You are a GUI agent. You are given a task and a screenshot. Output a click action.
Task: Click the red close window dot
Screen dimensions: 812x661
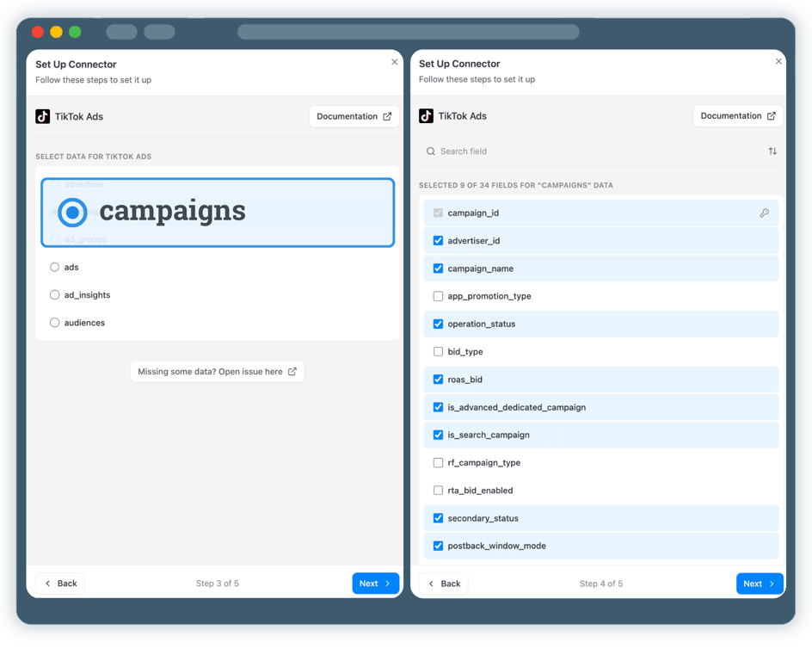(37, 32)
